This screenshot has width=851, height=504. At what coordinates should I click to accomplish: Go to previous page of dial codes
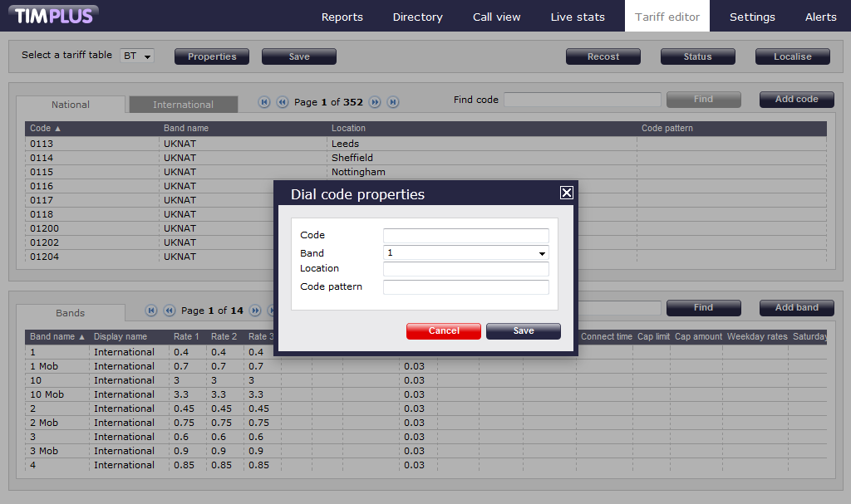tap(282, 102)
